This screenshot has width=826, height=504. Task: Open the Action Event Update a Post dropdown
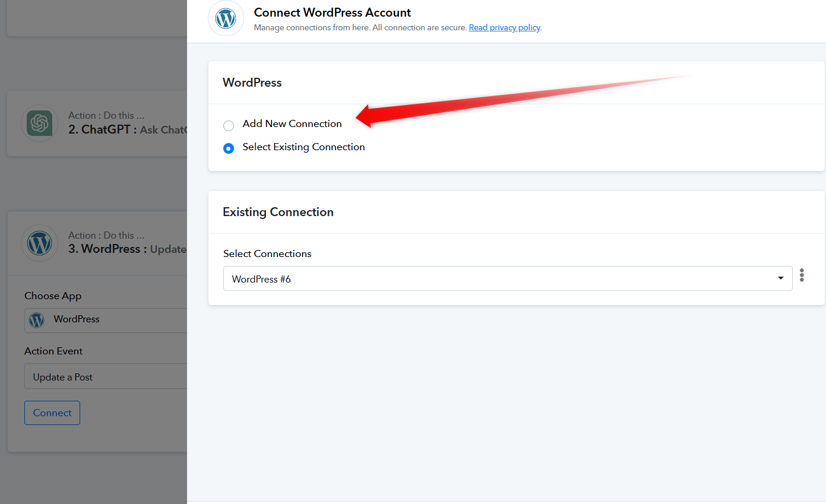[x=106, y=376]
